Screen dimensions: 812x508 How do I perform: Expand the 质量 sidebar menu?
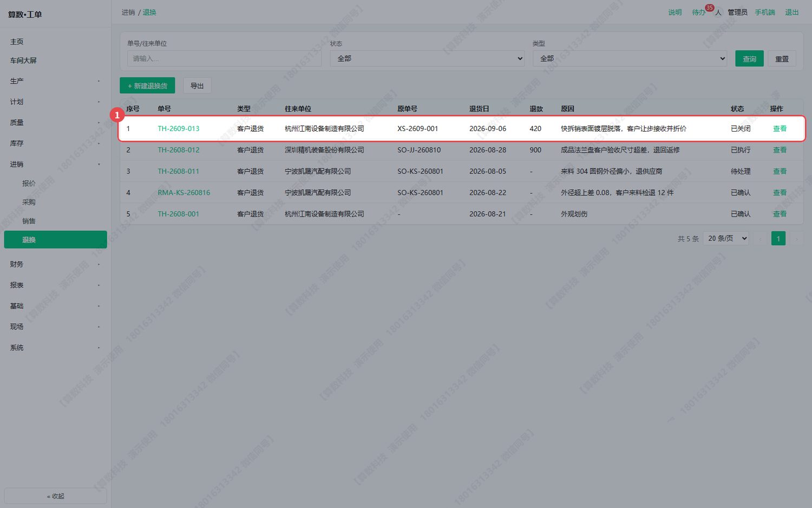pyautogui.click(x=55, y=123)
